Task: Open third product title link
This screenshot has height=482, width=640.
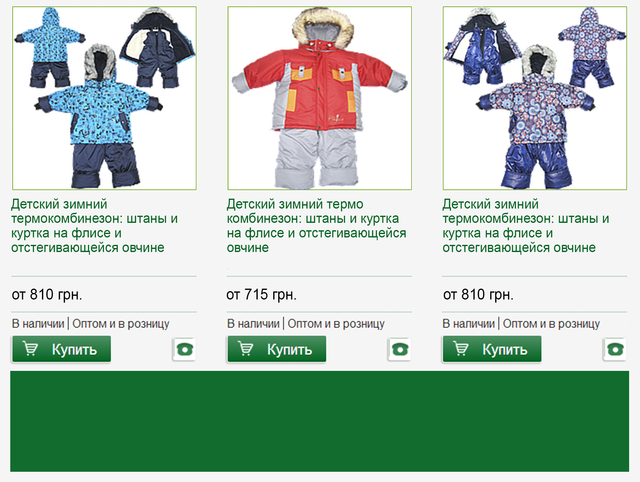Action: coord(526,226)
